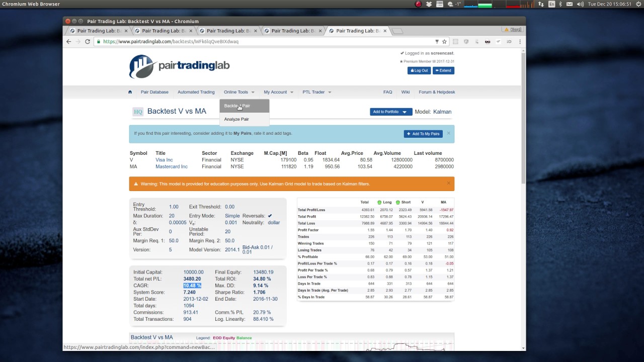This screenshot has width=644, height=362.
Task: Click the Karel profile button
Action: pos(513,30)
